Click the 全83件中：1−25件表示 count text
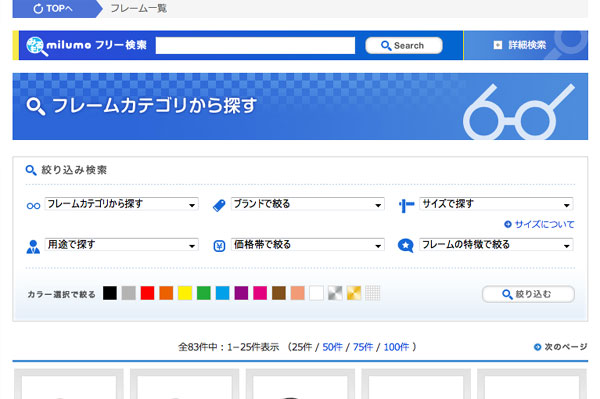The image size is (600, 399). [228, 347]
